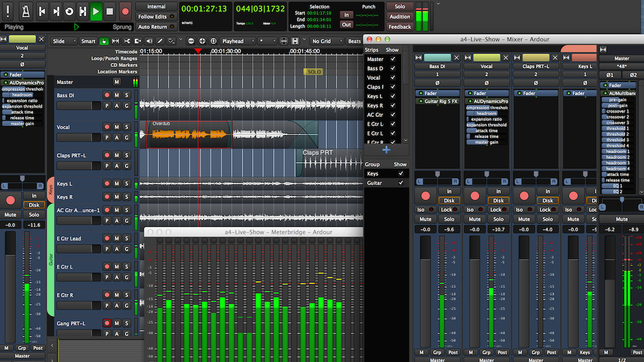Open the Vocal mixer strip name menu
The width and height of the screenshot is (644, 362).
click(x=487, y=67)
